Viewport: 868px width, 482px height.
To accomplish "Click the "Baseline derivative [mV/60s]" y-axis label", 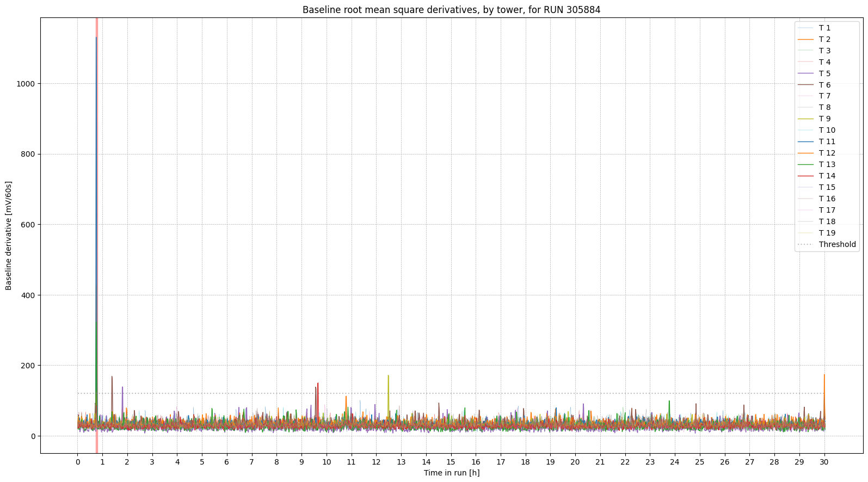I will click(9, 236).
